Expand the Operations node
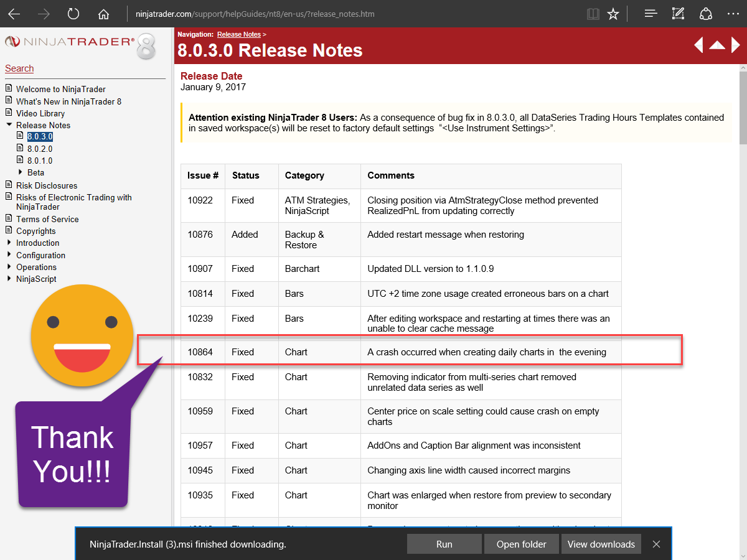Screen dimensions: 747x560 [9, 267]
